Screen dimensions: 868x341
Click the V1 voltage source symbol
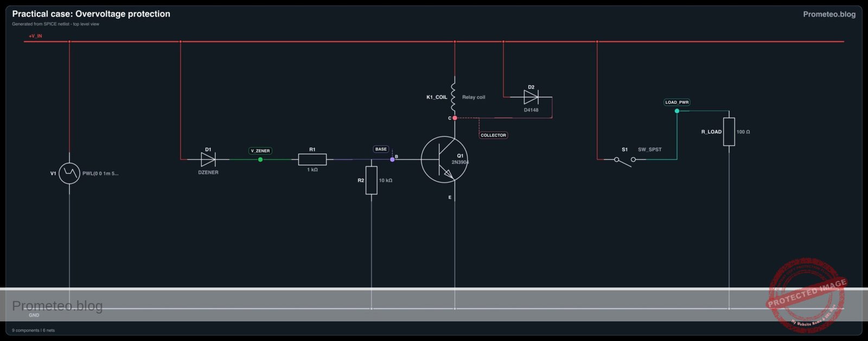[69, 173]
